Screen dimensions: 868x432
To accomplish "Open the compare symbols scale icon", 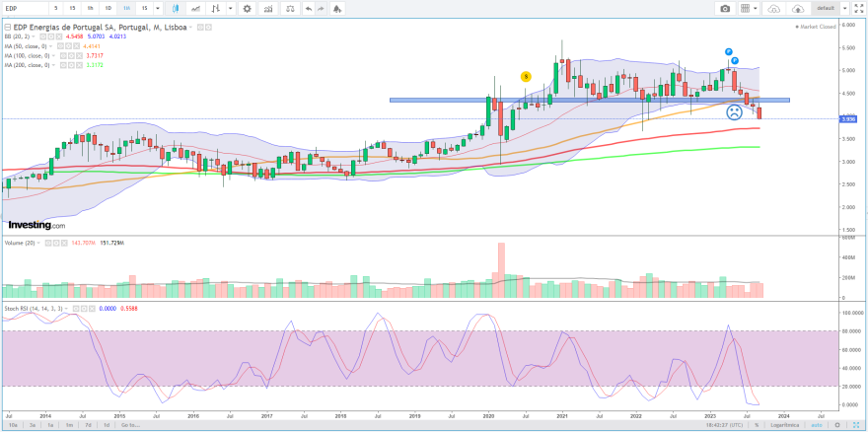I will coord(288,8).
